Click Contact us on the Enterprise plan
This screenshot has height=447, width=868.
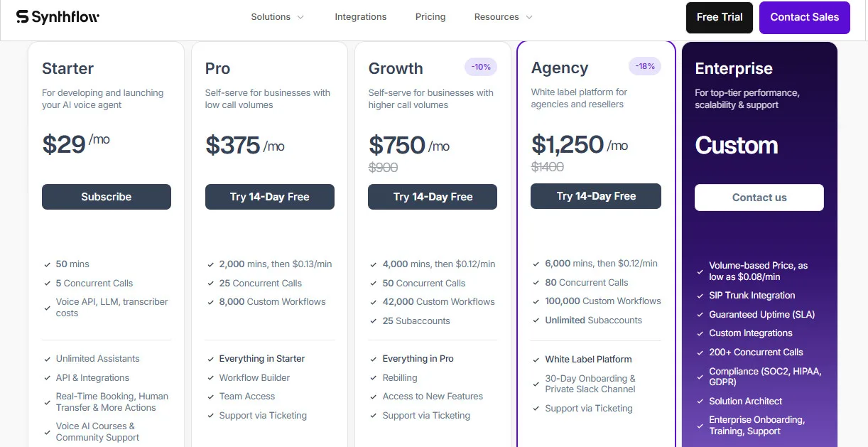coord(759,198)
